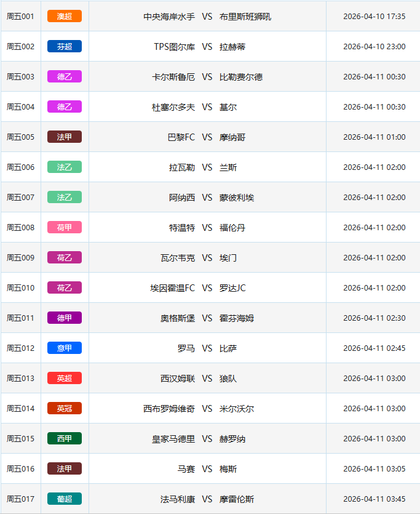Viewport: 420px width, 514px height.
Task: Click the 英冠 league badge
Action: [64, 408]
